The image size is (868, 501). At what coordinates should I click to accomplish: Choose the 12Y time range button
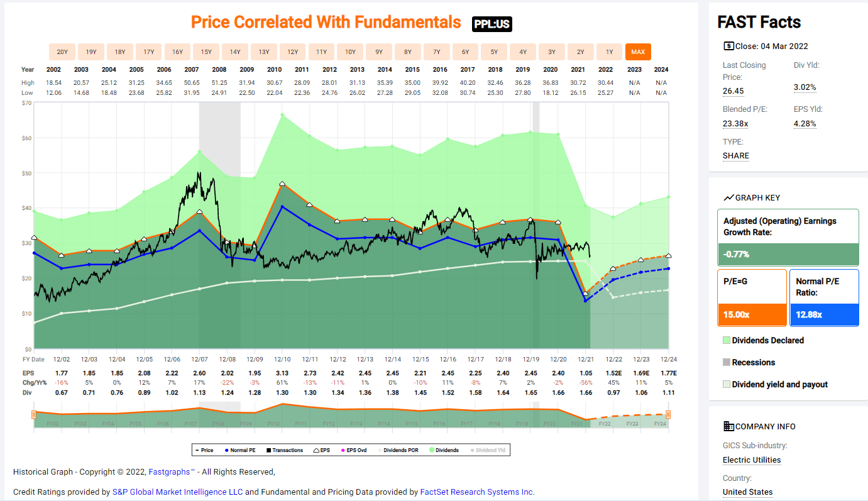[292, 52]
